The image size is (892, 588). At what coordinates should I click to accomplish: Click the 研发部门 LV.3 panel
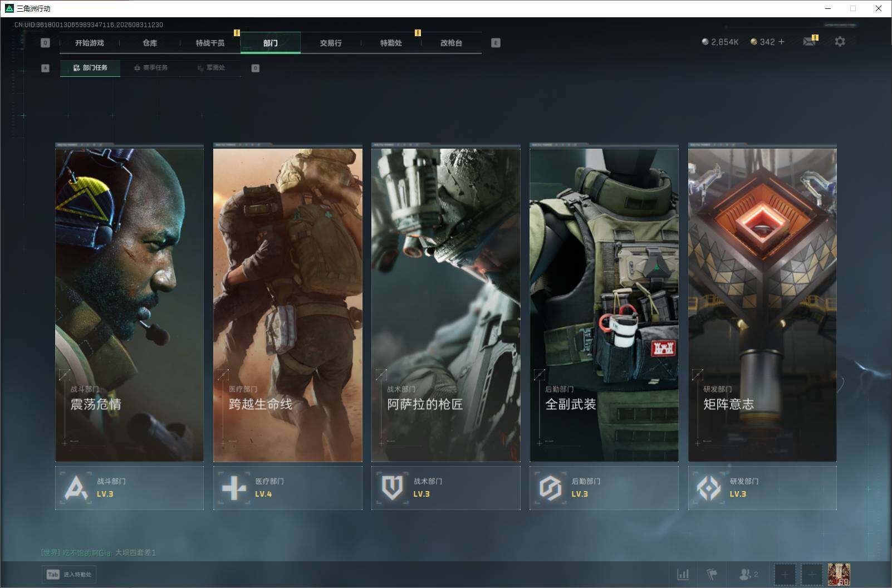tap(762, 488)
